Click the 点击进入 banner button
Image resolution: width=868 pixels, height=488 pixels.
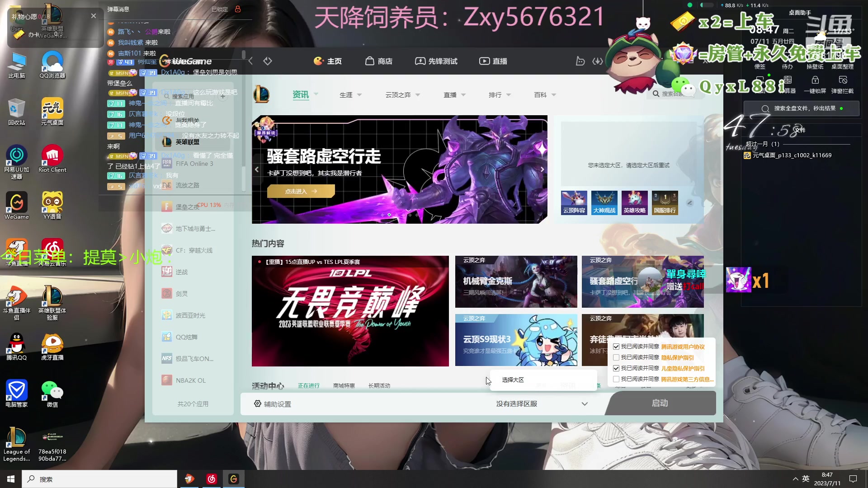coord(301,191)
